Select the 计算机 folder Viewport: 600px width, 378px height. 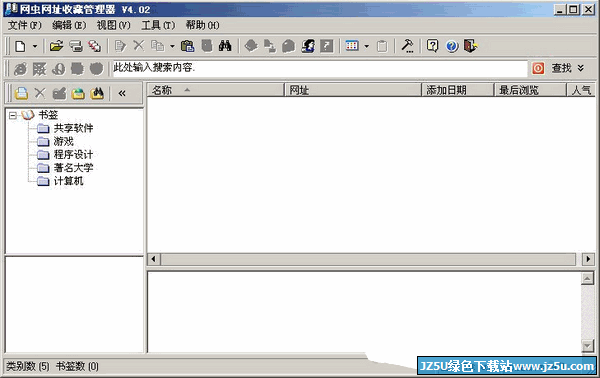[68, 181]
